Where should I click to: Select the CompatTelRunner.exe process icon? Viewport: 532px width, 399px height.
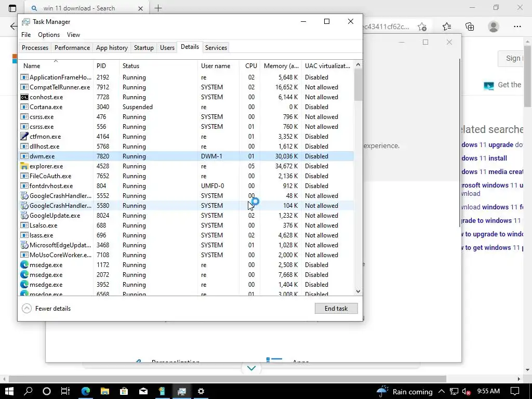click(24, 87)
